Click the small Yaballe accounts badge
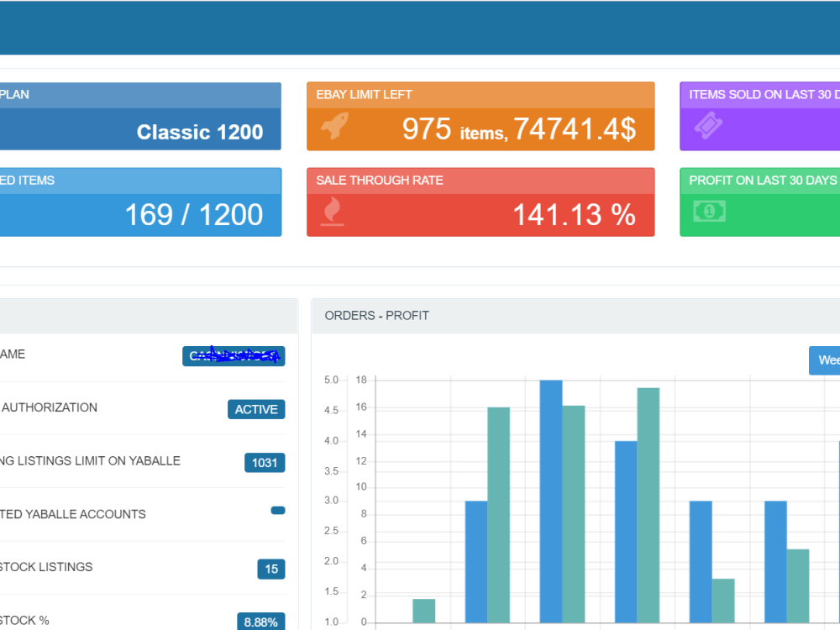840x630 pixels. click(278, 511)
